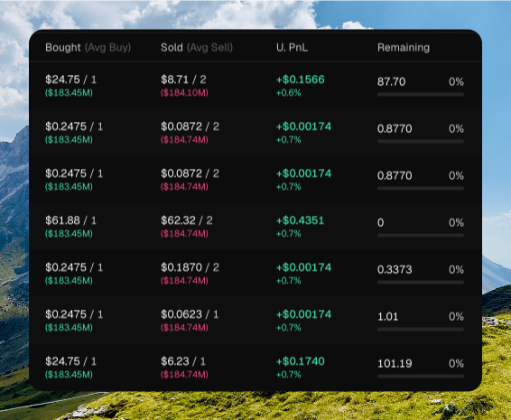The width and height of the screenshot is (511, 420).
Task: Click the +0.7% under +$0.4351
Action: (288, 234)
